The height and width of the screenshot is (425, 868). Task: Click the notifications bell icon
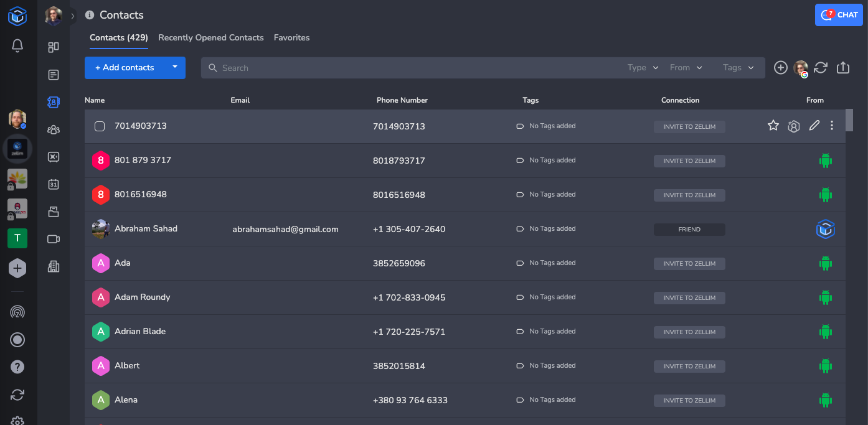point(17,45)
